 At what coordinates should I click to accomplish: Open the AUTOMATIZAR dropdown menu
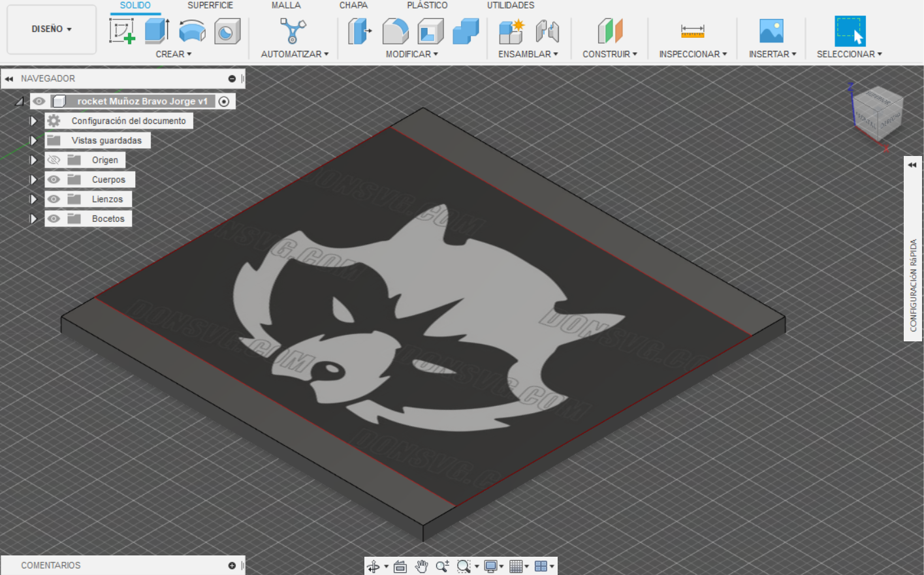point(295,54)
